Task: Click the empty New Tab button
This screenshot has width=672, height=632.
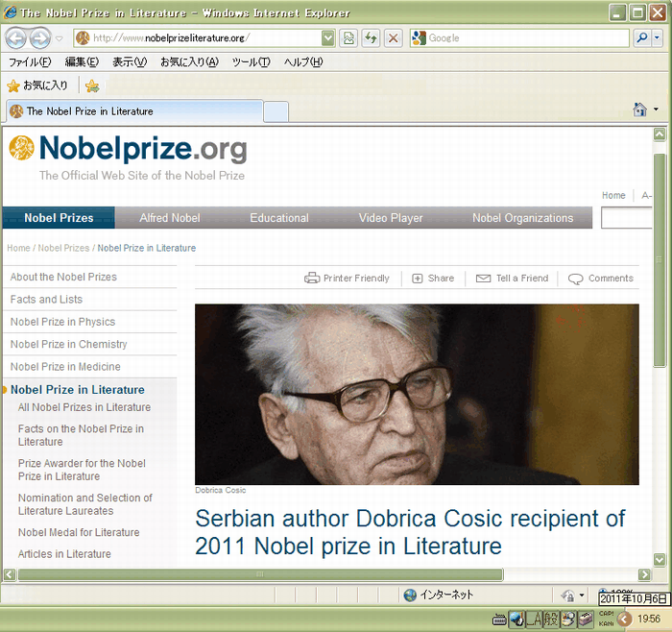Action: point(276,112)
